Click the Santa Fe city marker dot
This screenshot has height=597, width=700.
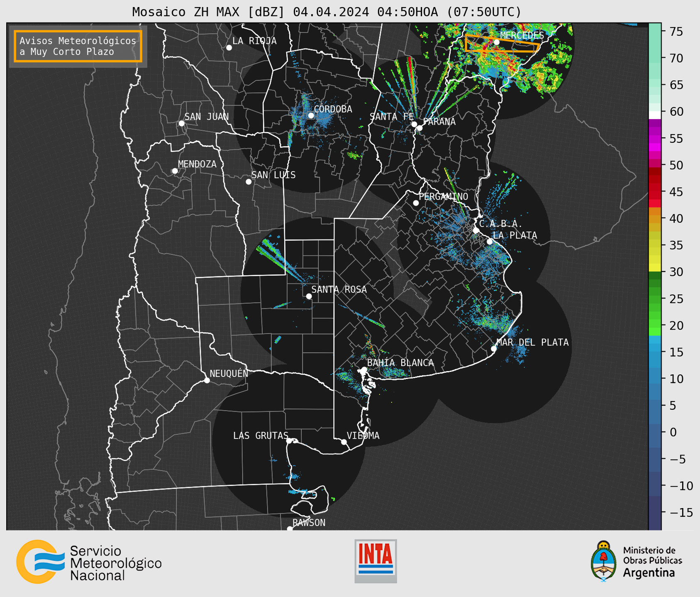(x=414, y=124)
